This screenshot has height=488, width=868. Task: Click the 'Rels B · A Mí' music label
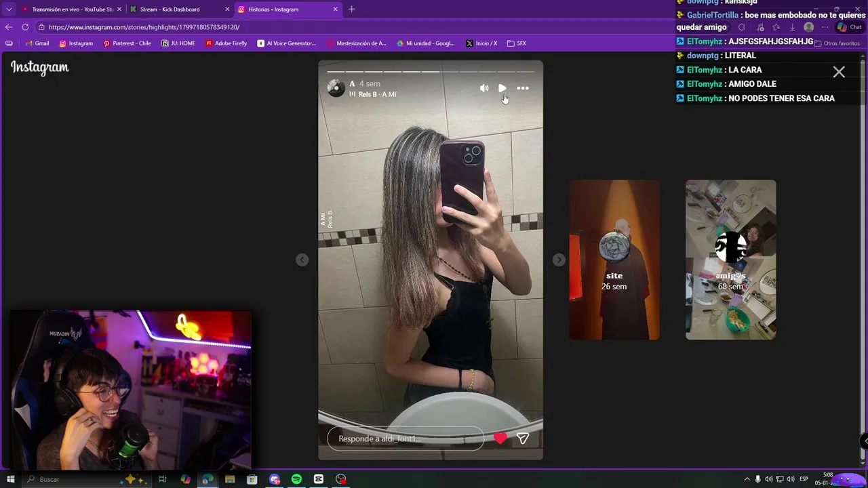pos(373,94)
